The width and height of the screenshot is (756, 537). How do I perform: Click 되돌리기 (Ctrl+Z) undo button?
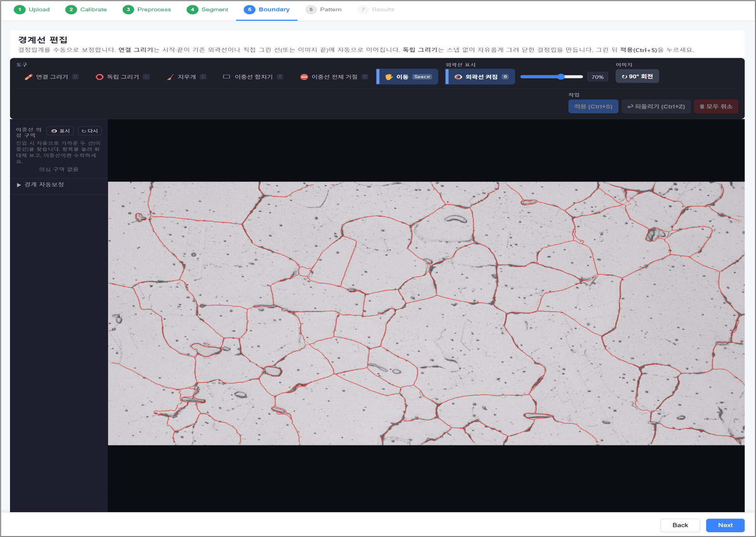(656, 107)
